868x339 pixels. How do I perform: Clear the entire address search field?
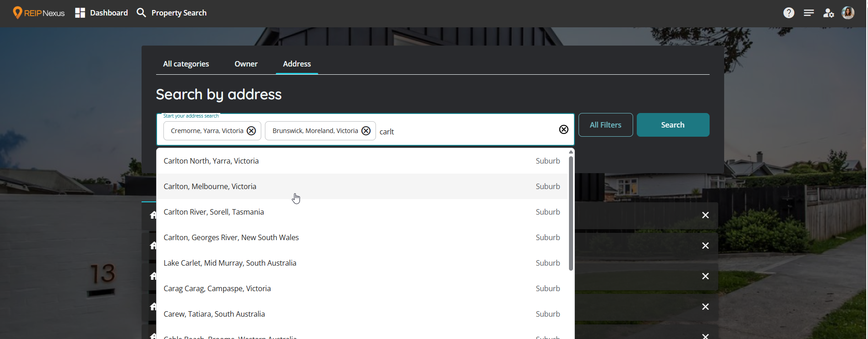tap(563, 129)
